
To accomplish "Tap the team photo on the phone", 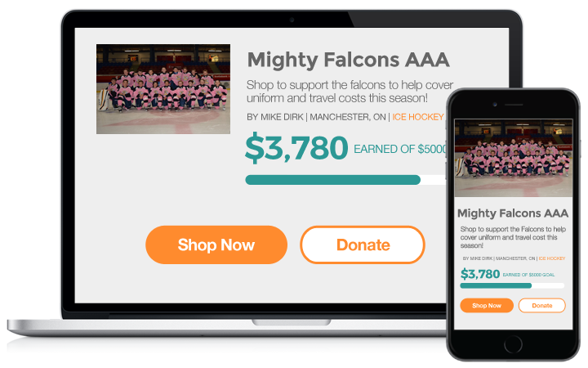I will [x=514, y=158].
